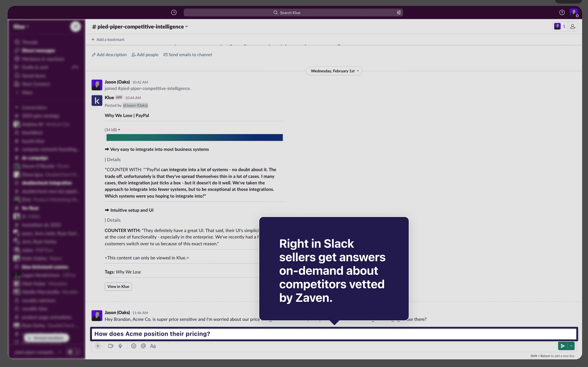
Task: Open the emoji picker icon
Action: coord(133,346)
